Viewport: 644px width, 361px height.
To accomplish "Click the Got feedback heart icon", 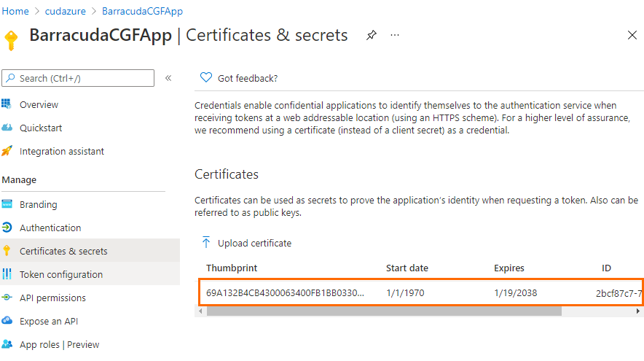I will [x=206, y=78].
